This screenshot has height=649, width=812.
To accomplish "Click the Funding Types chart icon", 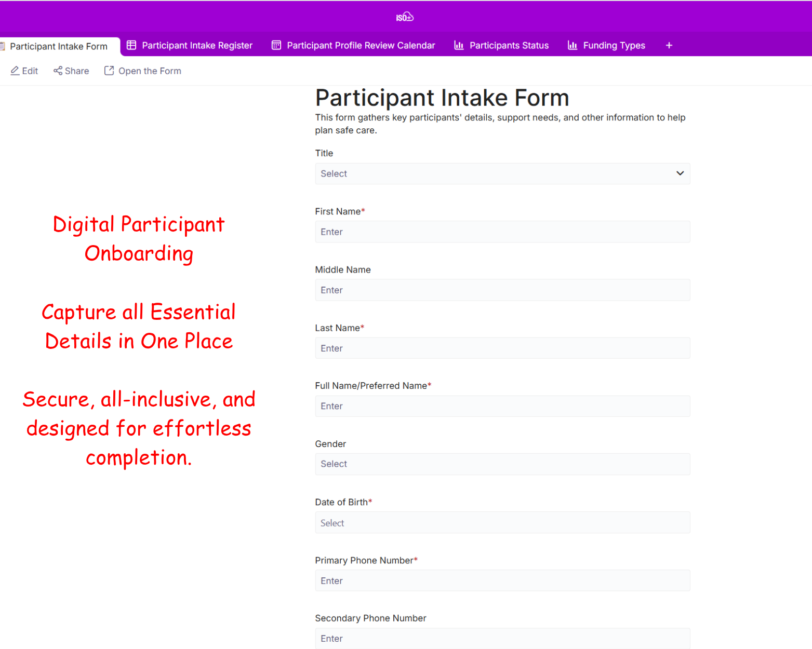I will 573,45.
